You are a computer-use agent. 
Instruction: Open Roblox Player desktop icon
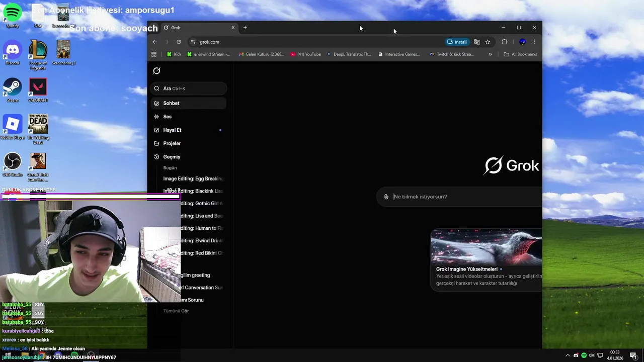(13, 128)
